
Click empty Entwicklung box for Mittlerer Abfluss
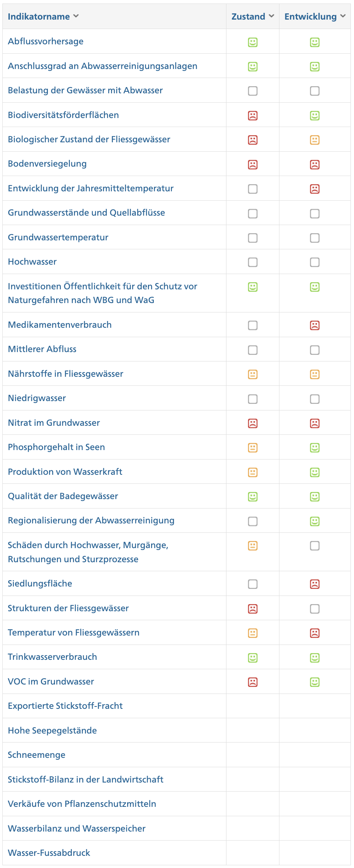(315, 350)
